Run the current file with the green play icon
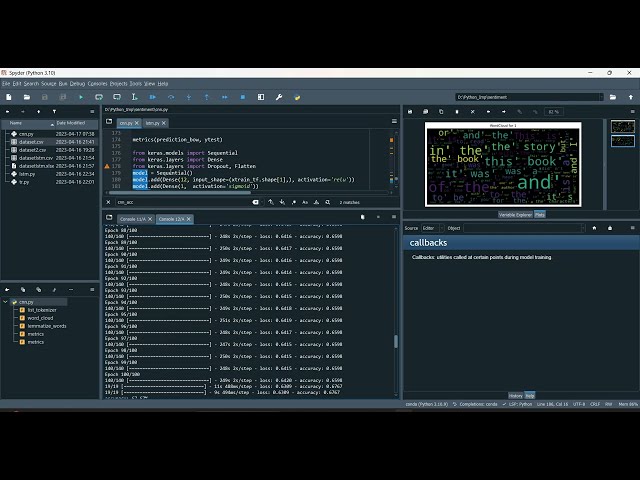The height and width of the screenshot is (480, 640). [81, 97]
